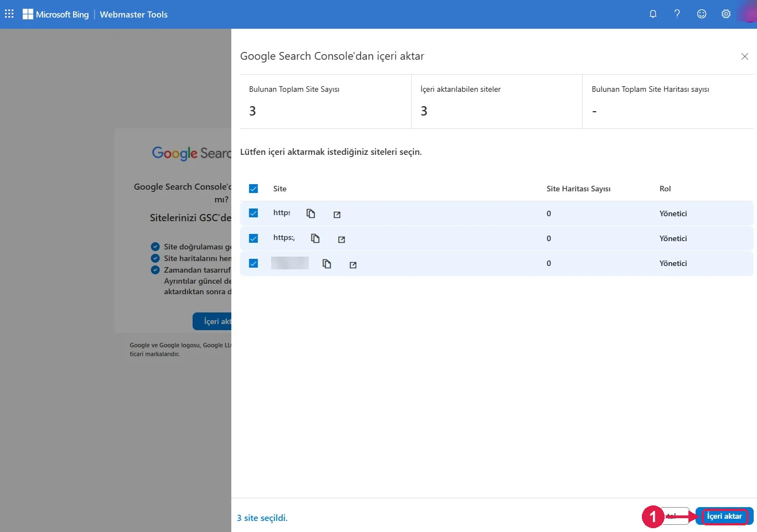Uncheck the second site row checkbox
This screenshot has width=757, height=532.
click(253, 238)
